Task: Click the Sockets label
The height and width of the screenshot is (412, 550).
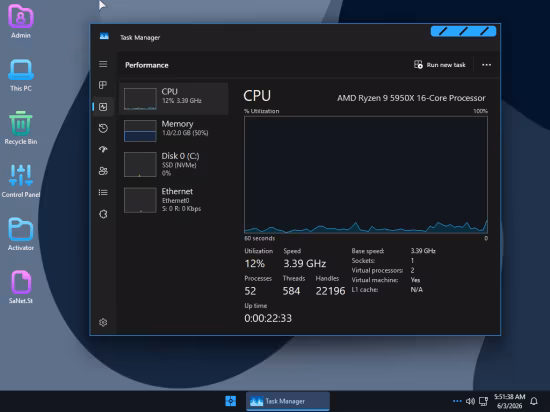Action: (363, 261)
